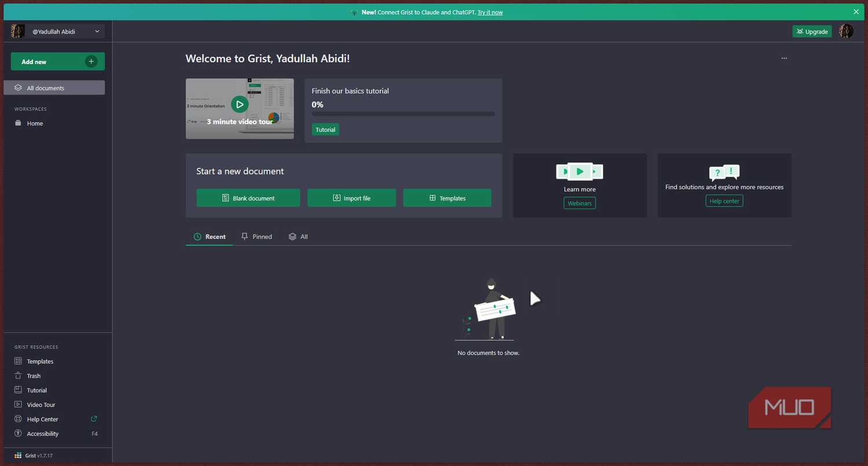Screen dimensions: 868x466
Task: Switch to the All tab
Action: [298, 236]
